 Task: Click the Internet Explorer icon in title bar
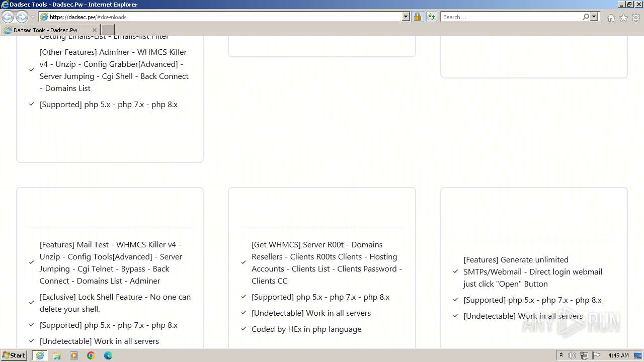point(5,5)
